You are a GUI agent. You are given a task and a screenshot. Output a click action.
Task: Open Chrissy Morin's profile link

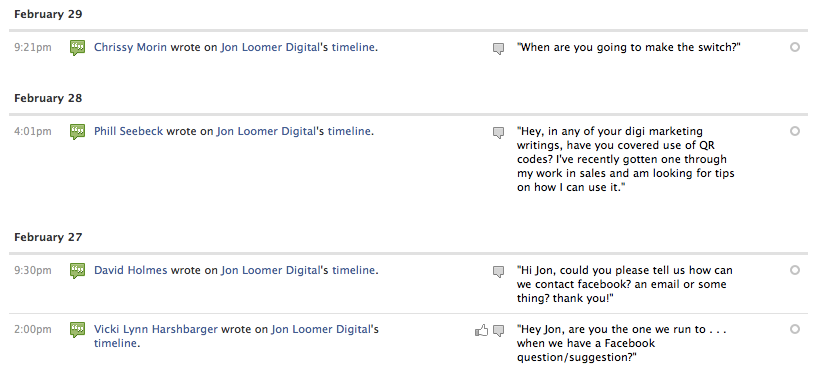click(x=131, y=47)
